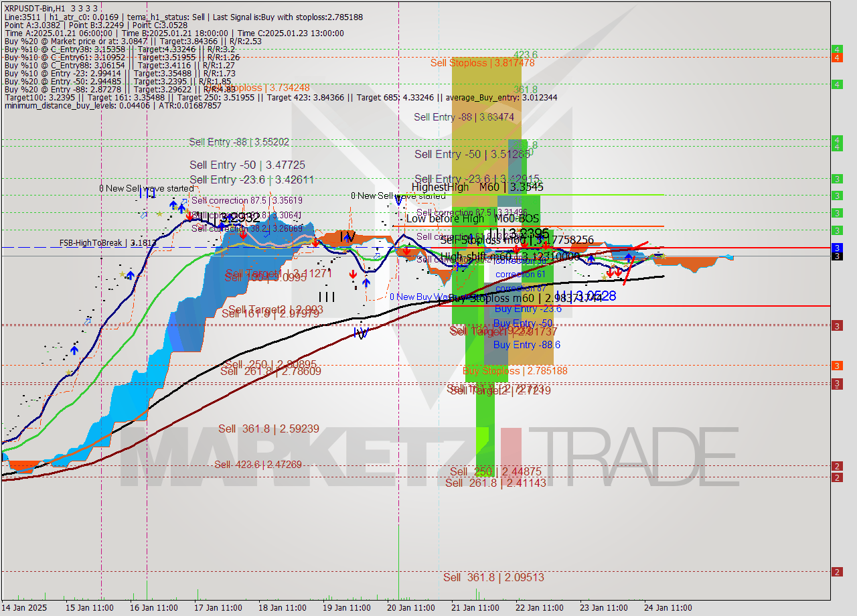Click the blue 'III 3.0528' wave label
The image size is (857, 616).
pos(585,295)
